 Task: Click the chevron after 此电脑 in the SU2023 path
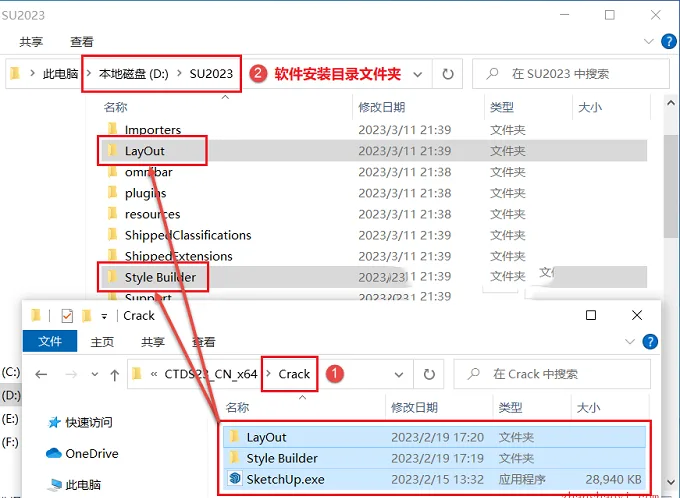coord(88,73)
